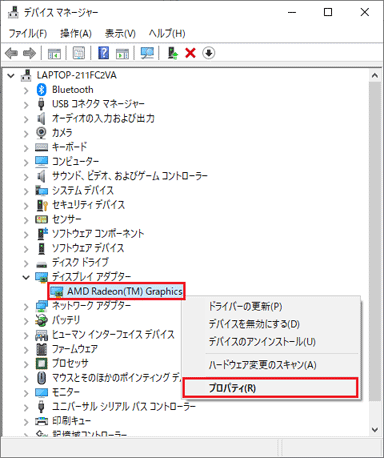Screen dimensions: 384x458
Task: Expand the ソフトウェア コンポーネント category
Action: point(26,234)
